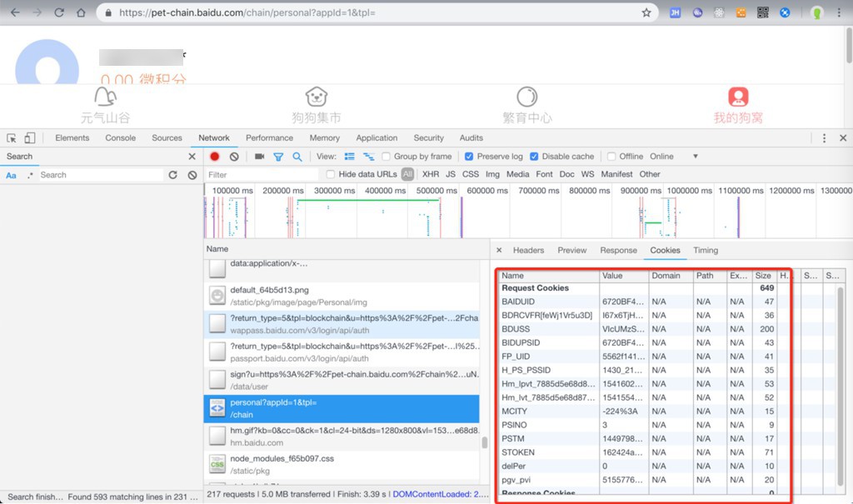This screenshot has height=504, width=853.
Task: Capture screenshots with the camera icon
Action: coord(259,157)
